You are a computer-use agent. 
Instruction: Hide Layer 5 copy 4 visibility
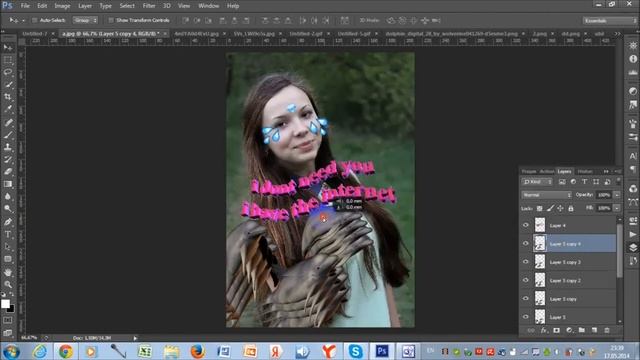click(526, 244)
